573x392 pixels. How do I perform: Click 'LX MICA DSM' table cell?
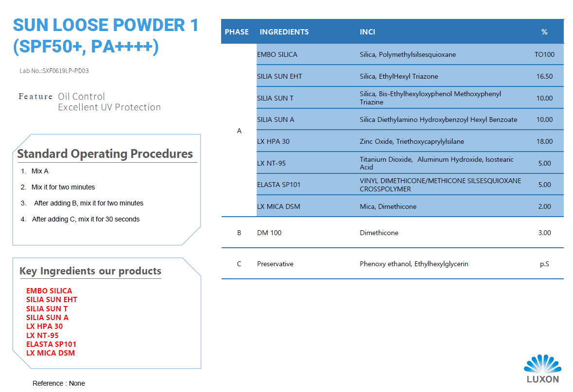pyautogui.click(x=278, y=206)
